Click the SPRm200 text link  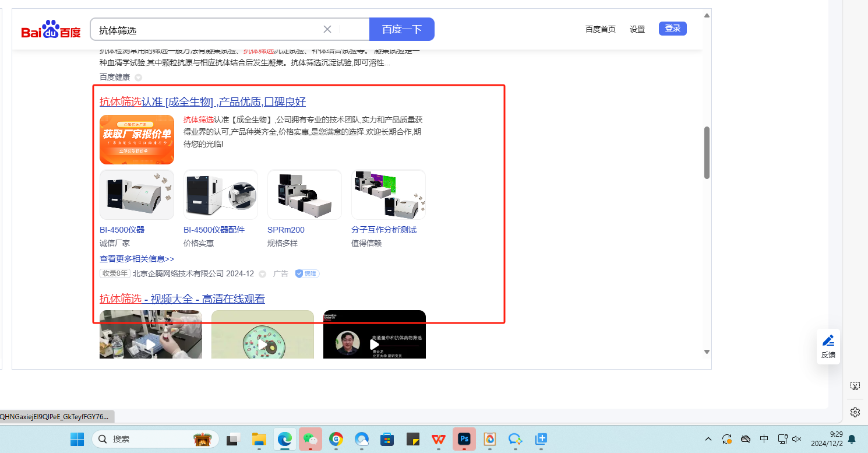pyautogui.click(x=286, y=230)
